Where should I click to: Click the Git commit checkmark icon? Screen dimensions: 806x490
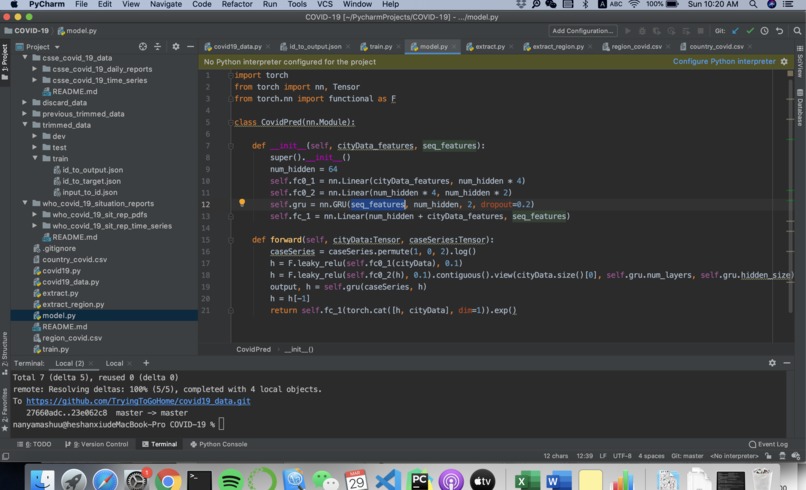click(750, 31)
